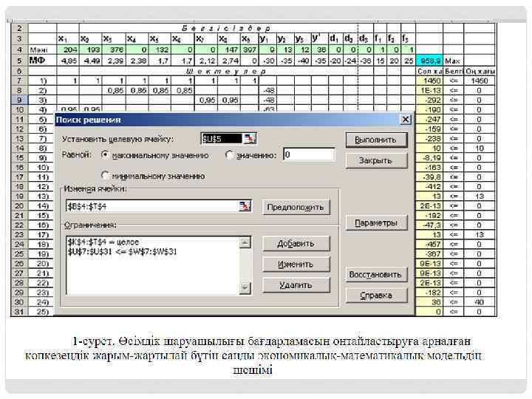This screenshot has width=532, height=399.
Task: Select the минимальному значению radio button
Action: coord(106,175)
